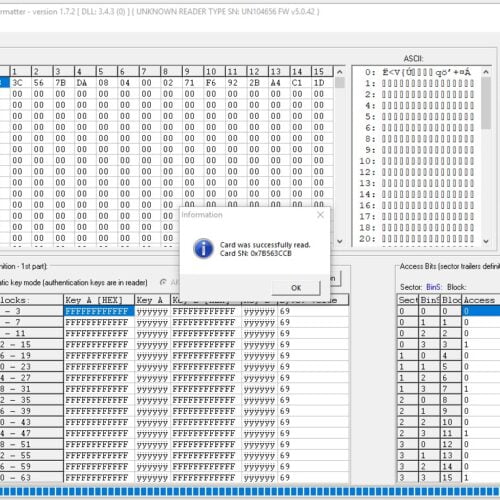
Task: Click the key mode label about keys in reader
Action: pyautogui.click(x=74, y=283)
